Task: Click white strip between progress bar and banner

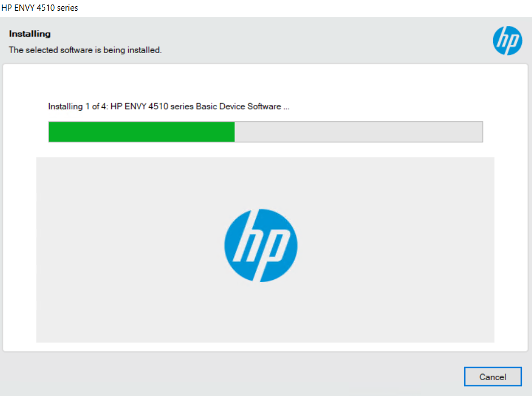Action: point(265,149)
